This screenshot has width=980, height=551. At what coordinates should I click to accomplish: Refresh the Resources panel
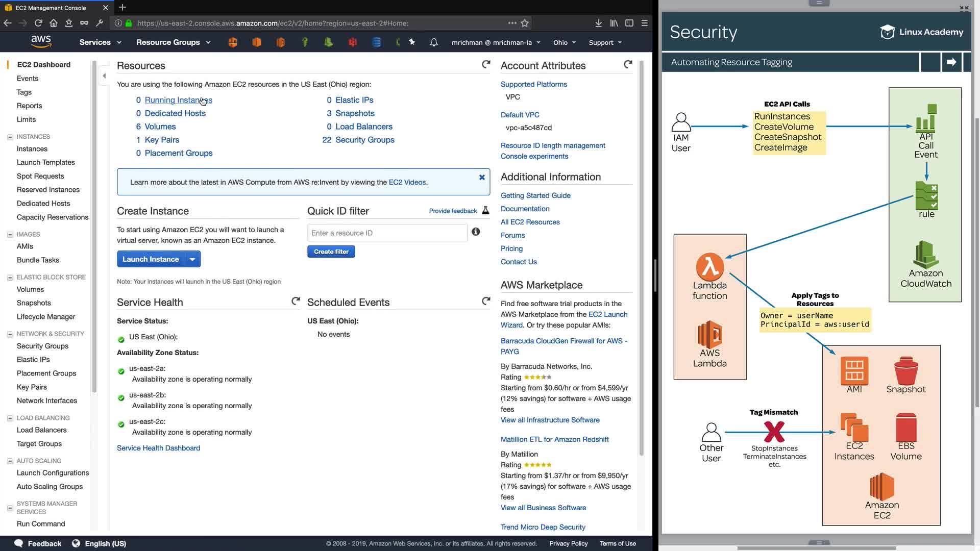486,64
